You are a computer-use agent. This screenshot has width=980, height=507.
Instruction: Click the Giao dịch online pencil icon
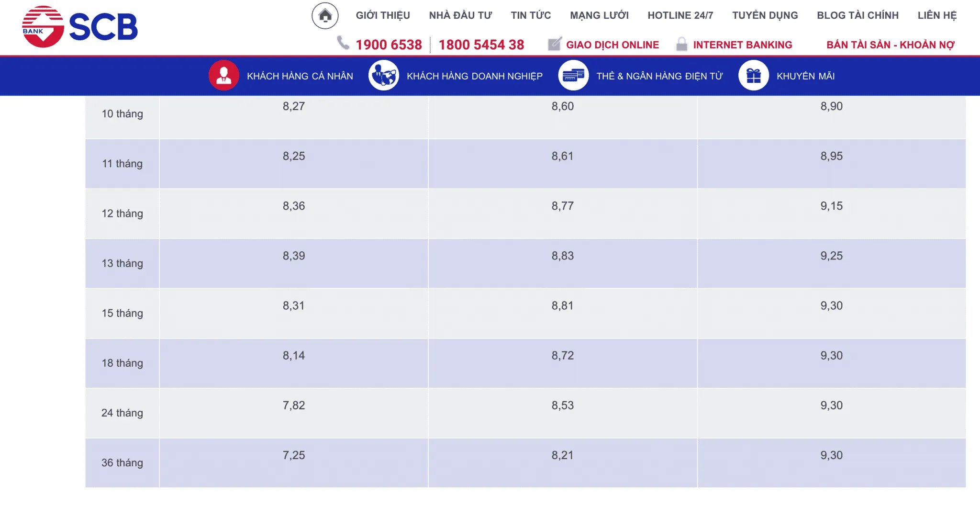555,44
